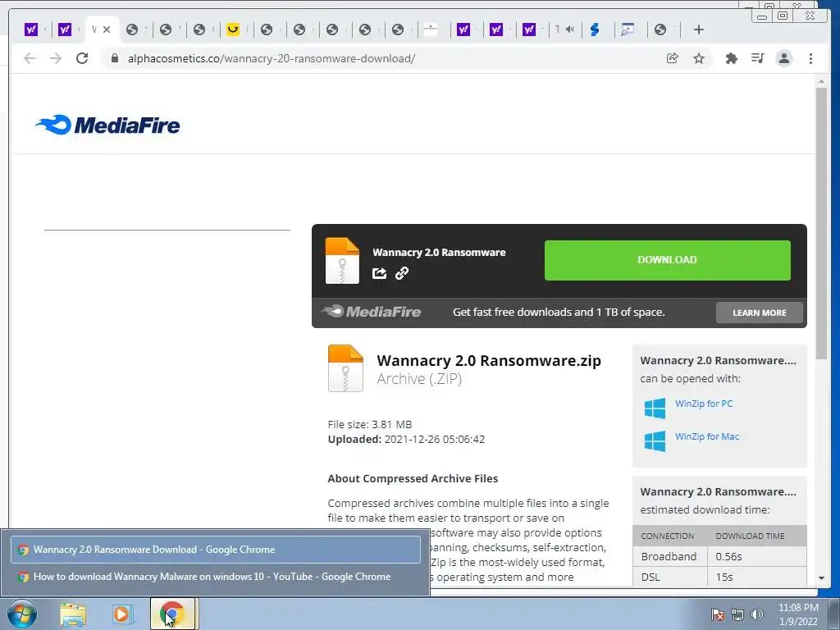This screenshot has height=630, width=840.
Task: Click the scrollbar down arrow
Action: pos(821,578)
